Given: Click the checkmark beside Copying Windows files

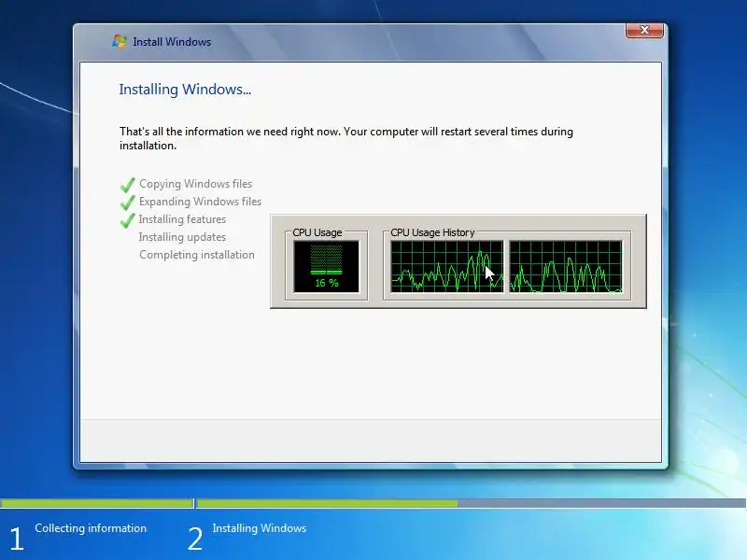Looking at the screenshot, I should pyautogui.click(x=127, y=184).
